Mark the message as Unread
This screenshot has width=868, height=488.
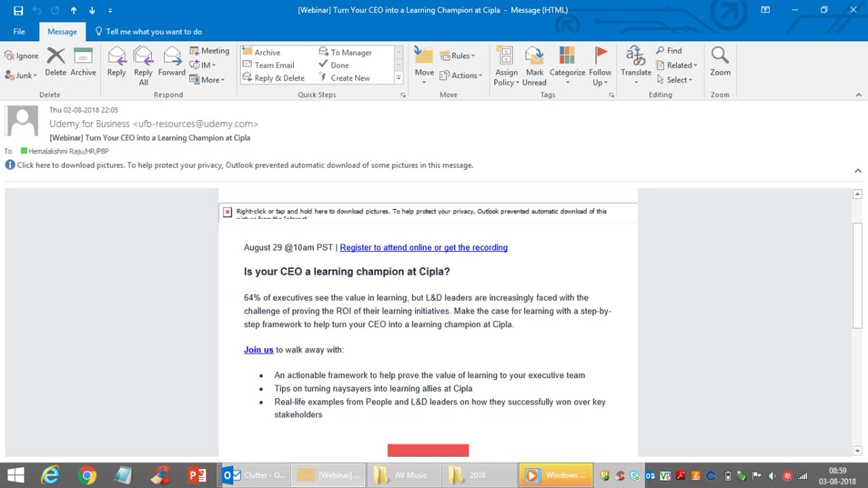point(535,66)
